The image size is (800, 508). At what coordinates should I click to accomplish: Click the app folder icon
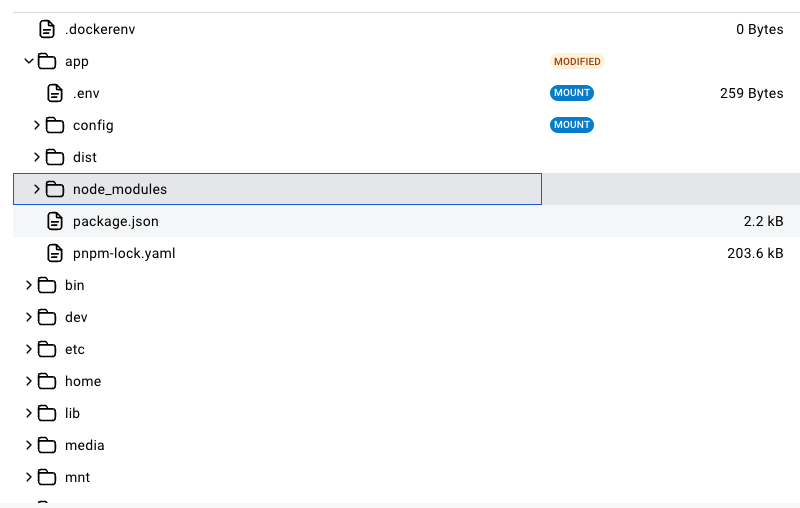(46, 61)
